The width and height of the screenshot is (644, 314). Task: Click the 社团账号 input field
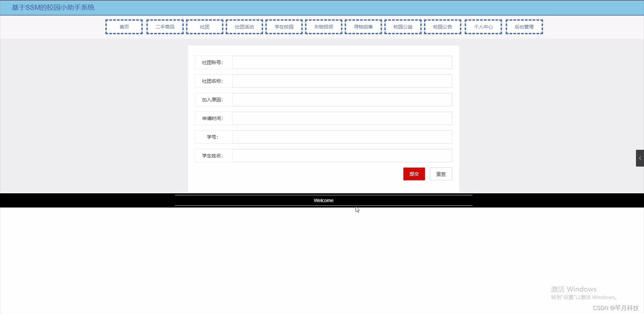pos(342,62)
